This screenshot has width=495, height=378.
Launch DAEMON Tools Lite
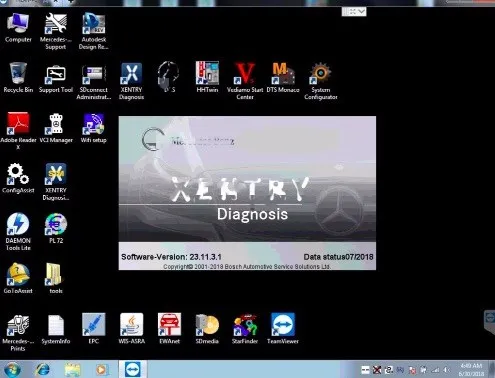18,232
